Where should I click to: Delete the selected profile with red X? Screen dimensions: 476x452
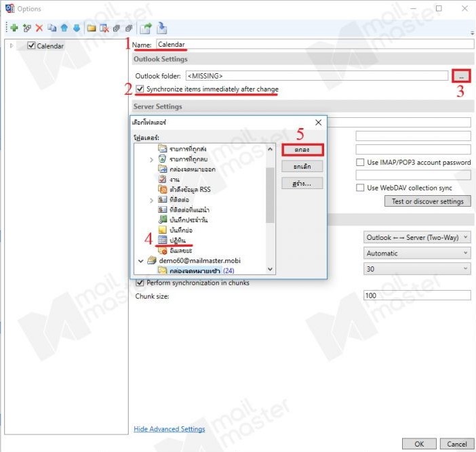[39, 28]
